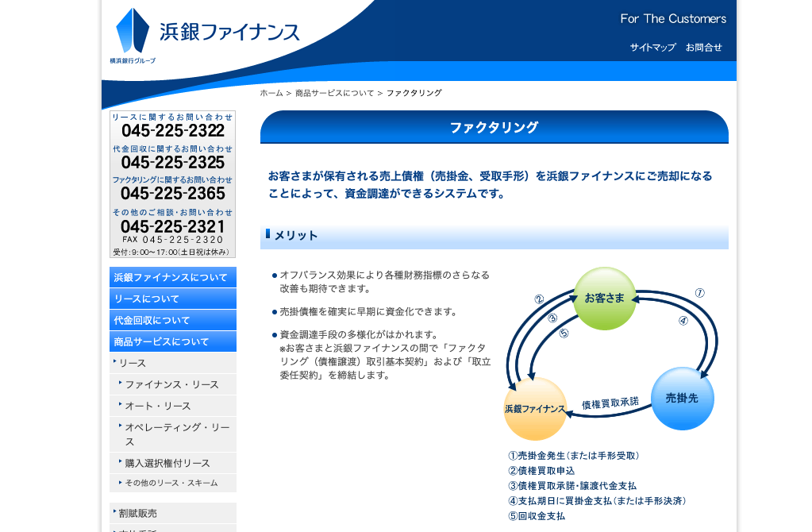Open 購入選択権付リース sub-item

(x=167, y=463)
